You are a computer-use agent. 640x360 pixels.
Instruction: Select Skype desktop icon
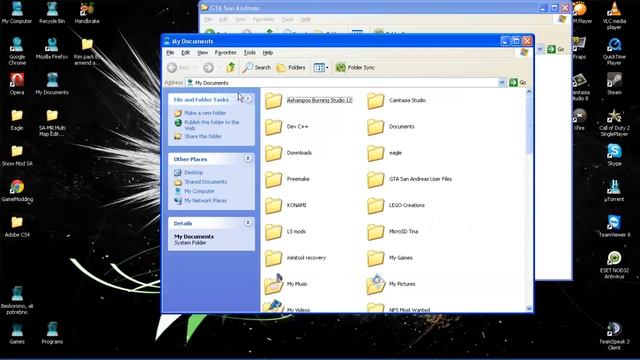(x=614, y=155)
